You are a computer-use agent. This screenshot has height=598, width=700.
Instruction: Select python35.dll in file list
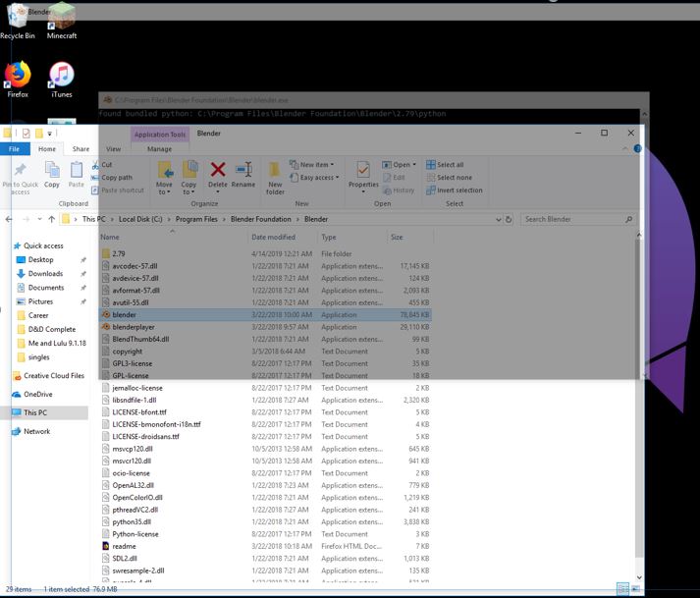tap(265, 521)
